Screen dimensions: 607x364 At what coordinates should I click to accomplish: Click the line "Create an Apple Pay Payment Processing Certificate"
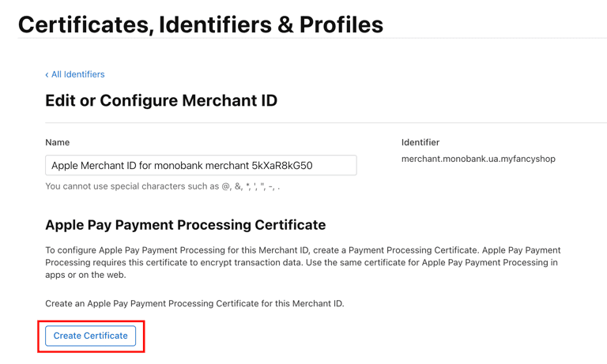pyautogui.click(x=194, y=303)
